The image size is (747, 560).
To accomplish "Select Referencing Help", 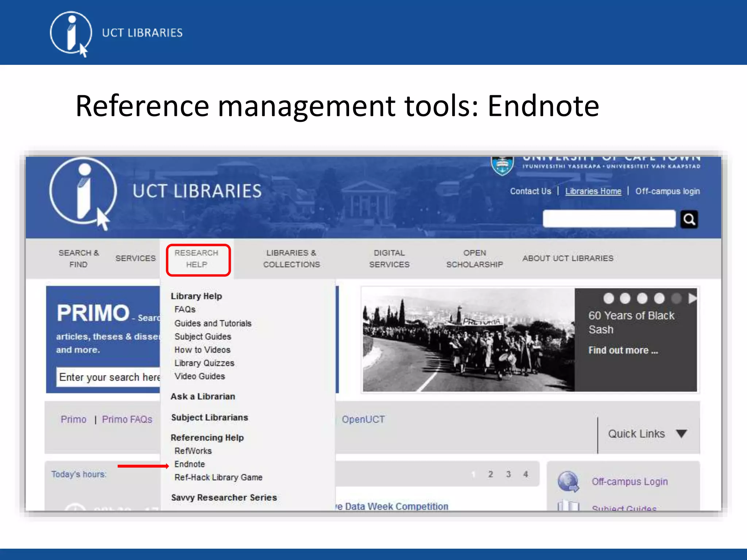I will tap(207, 437).
